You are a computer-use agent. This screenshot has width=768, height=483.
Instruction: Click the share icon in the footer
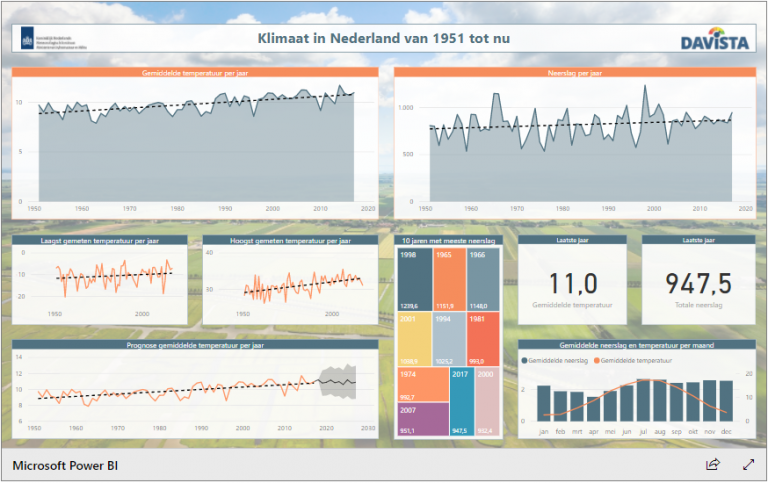point(713,464)
